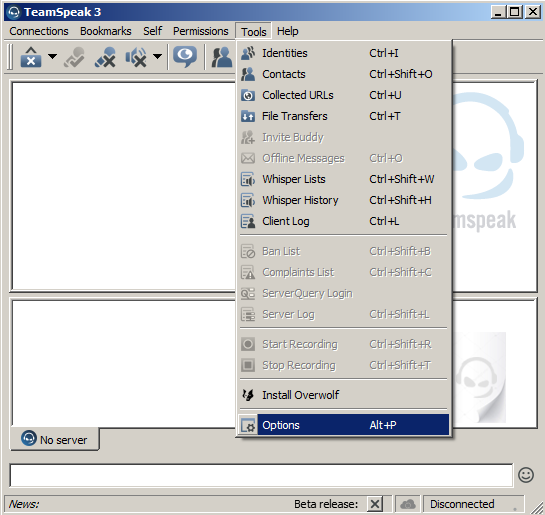This screenshot has height=515, width=545.
Task: Click the TeamSpeak 3 title bar logo
Action: coord(14,12)
